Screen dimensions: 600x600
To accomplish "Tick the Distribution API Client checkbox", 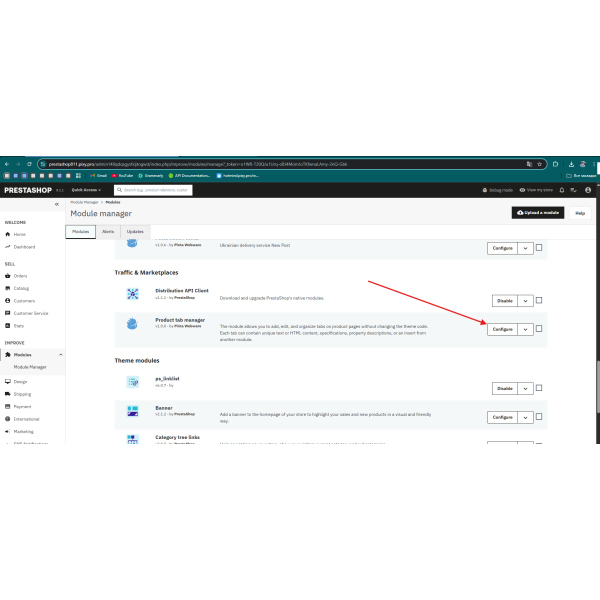I will 539,300.
